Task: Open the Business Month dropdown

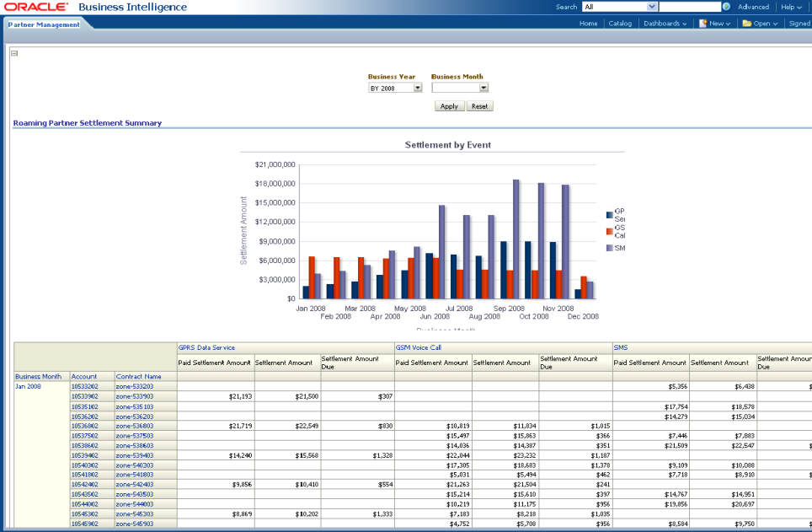Action: [x=460, y=88]
